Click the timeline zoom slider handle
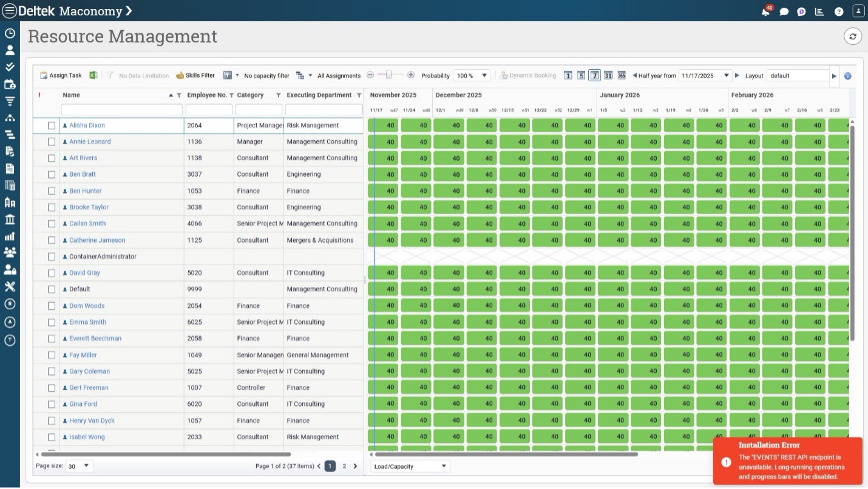 (x=390, y=75)
